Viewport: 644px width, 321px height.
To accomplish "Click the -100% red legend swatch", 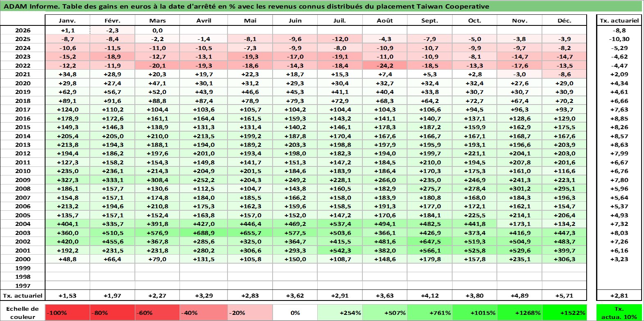I will tap(67, 312).
